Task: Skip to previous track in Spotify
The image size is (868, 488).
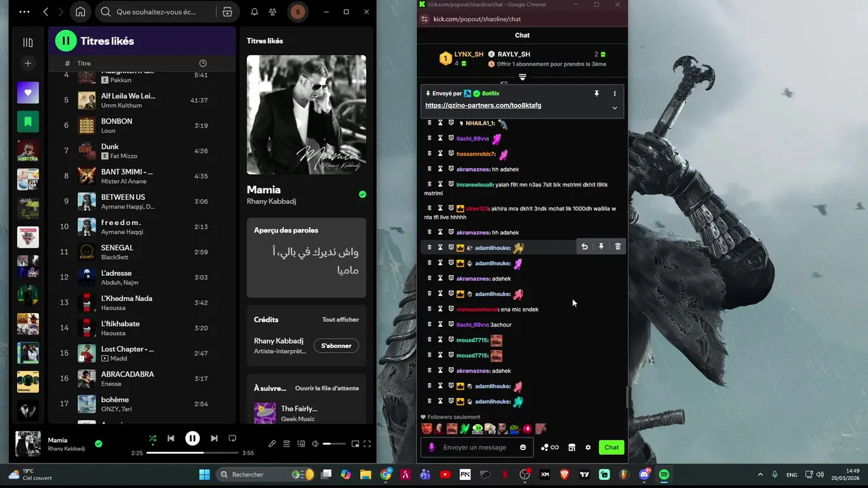Action: coord(171,439)
